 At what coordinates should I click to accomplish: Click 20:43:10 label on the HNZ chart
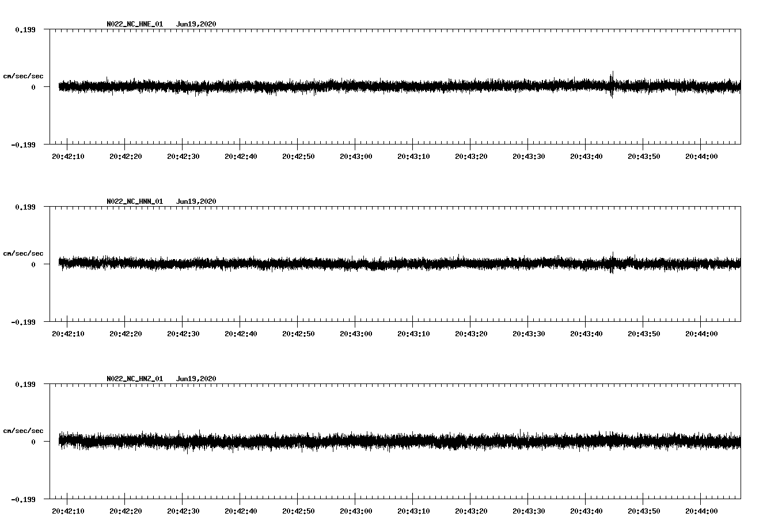point(413,511)
